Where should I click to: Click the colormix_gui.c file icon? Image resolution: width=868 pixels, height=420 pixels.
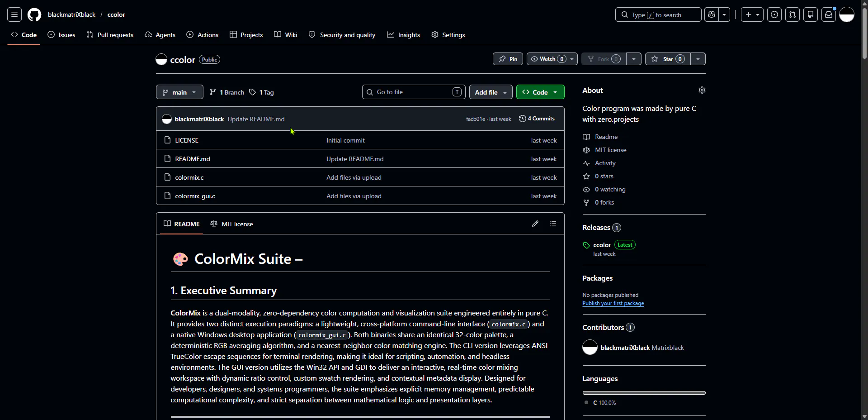167,196
